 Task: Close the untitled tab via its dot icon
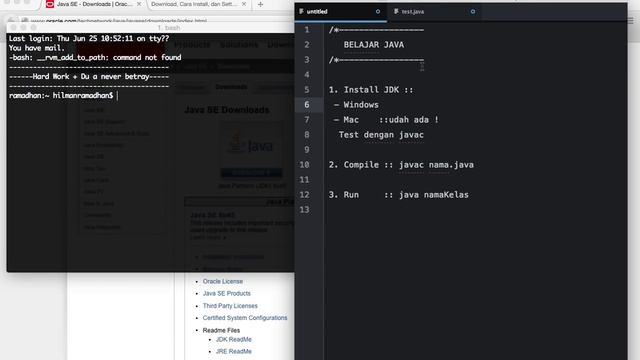[378, 12]
